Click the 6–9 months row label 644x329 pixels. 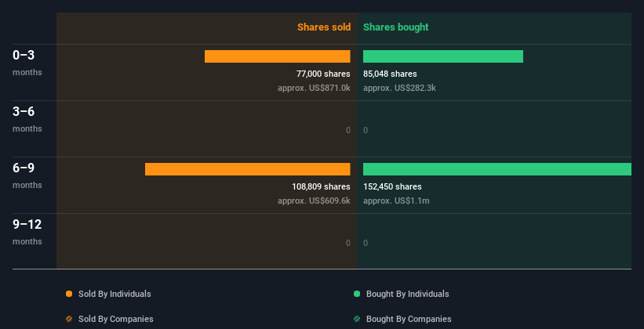click(27, 175)
